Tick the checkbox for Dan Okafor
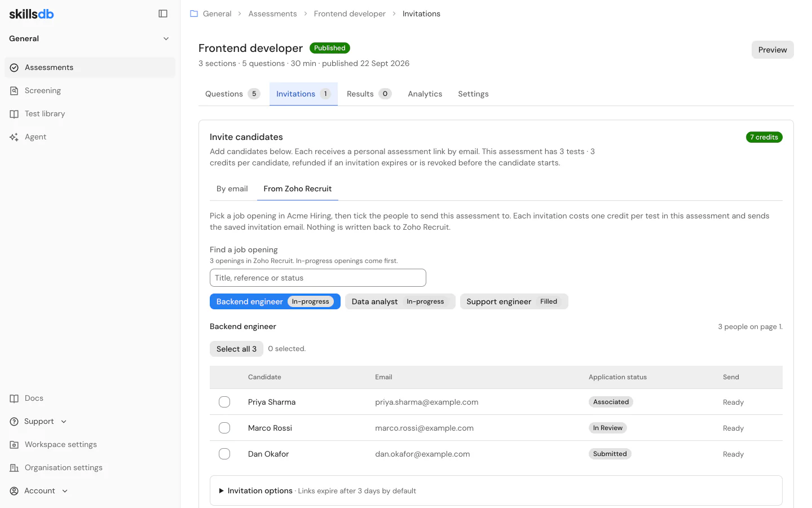Viewport: 812px width, 508px height. click(224, 454)
